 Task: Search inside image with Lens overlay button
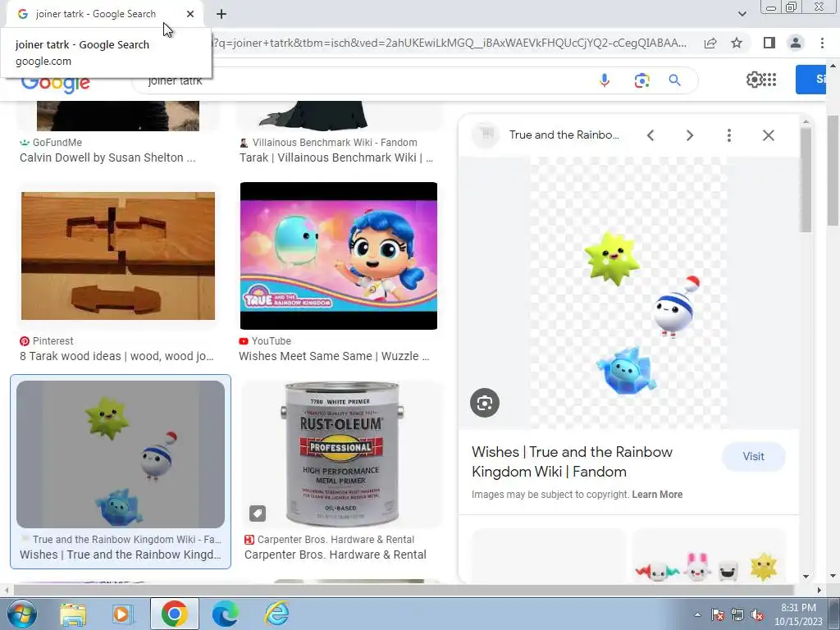485,403
